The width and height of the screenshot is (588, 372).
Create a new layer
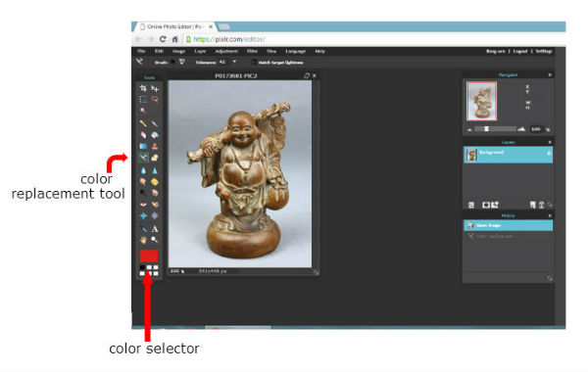[532, 205]
